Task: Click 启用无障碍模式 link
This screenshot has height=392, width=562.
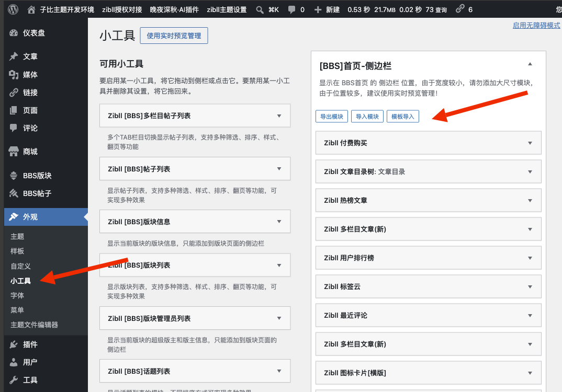Action: (536, 26)
